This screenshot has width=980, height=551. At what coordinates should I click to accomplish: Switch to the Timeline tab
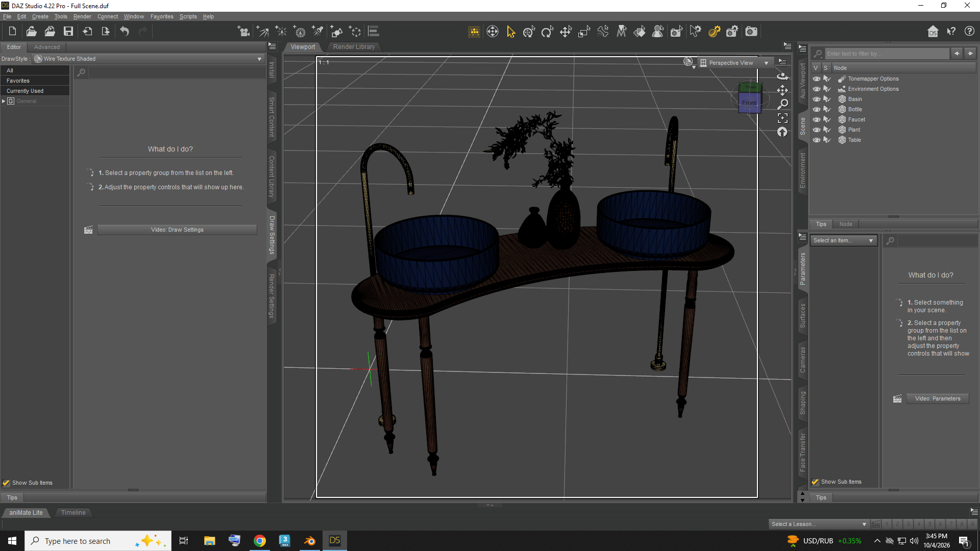coord(73,512)
